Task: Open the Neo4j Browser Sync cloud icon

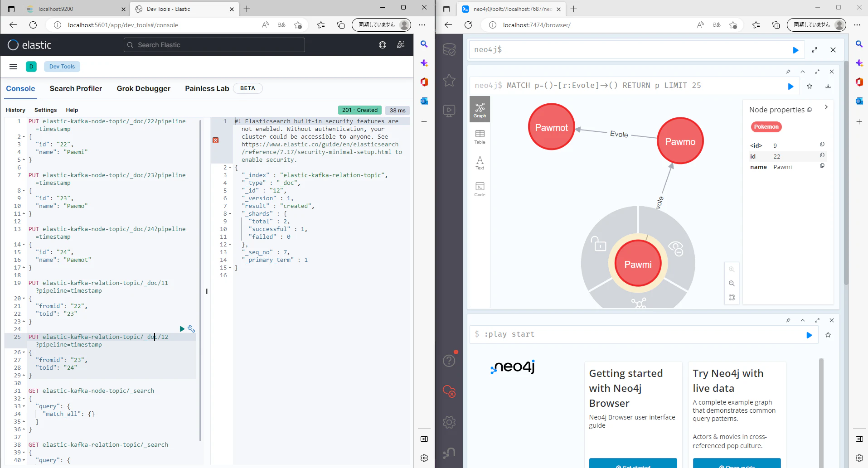Action: point(449,391)
